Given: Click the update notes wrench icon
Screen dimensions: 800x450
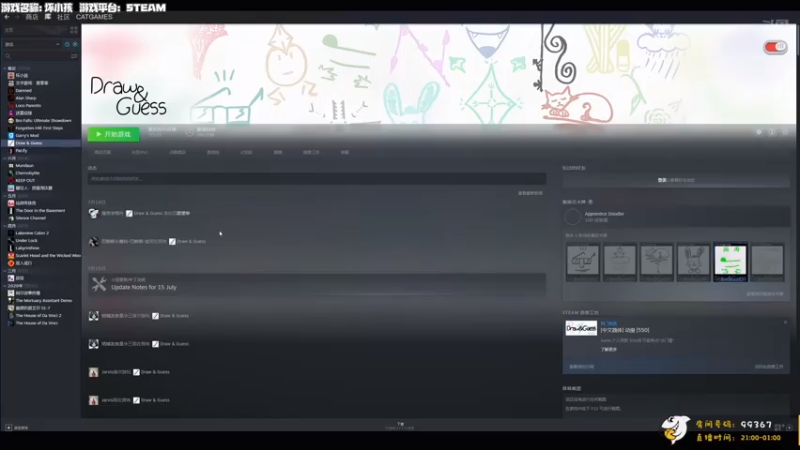Looking at the screenshot, I should pos(99,284).
